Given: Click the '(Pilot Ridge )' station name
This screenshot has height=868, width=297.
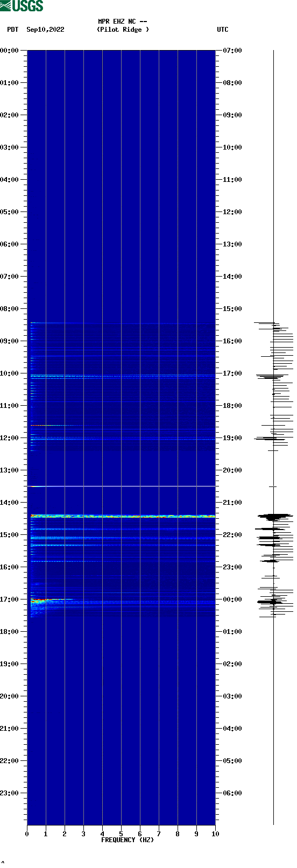Looking at the screenshot, I should click(123, 30).
